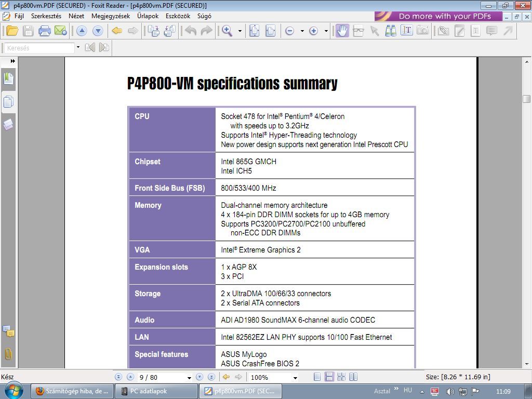The width and height of the screenshot is (532, 399).
Task: Go to previous view yellow arrow in toolbar
Action: [117, 31]
